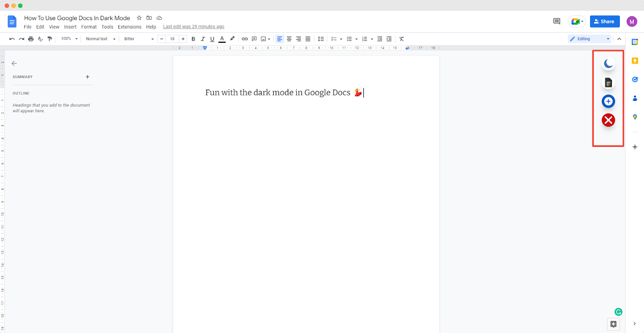Click the Undo arrow in toolbar
Viewport: 644px width, 333px height.
click(x=12, y=39)
